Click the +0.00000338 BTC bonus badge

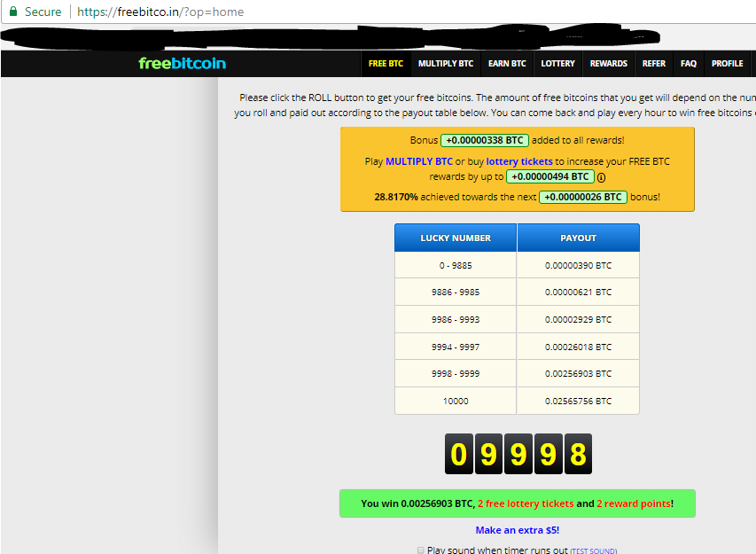[485, 140]
